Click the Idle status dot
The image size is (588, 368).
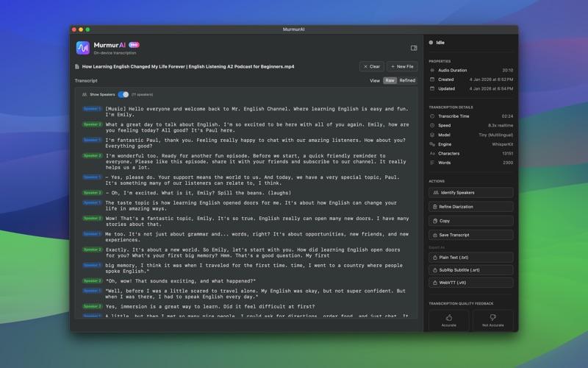(x=431, y=43)
